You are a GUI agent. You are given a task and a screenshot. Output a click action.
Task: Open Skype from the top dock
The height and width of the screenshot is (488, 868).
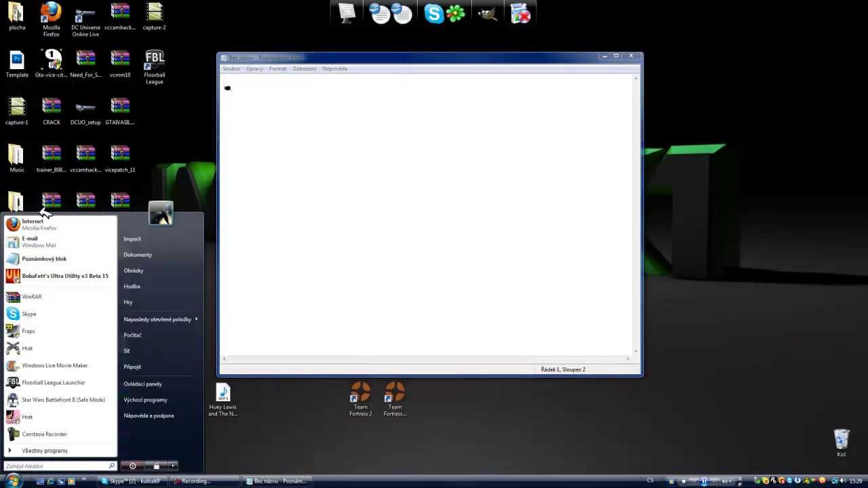pos(434,14)
